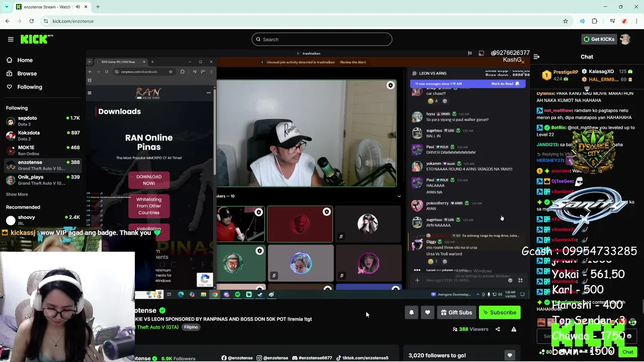Select PrestigeRP top gifter entry

coord(560,75)
